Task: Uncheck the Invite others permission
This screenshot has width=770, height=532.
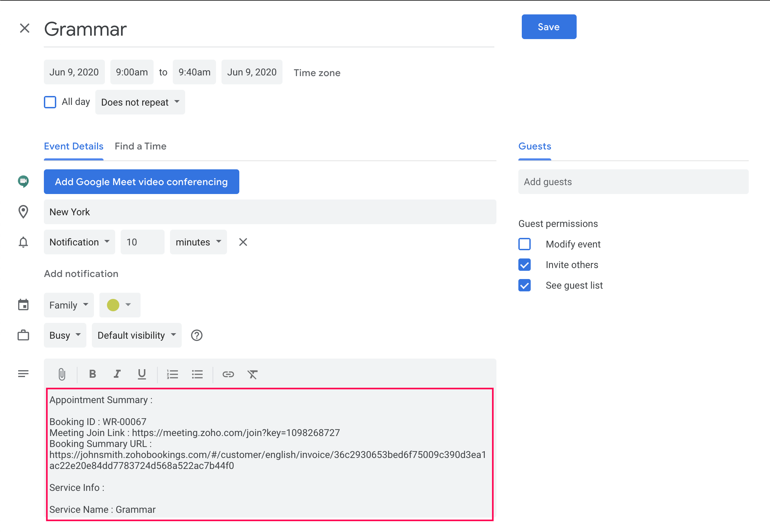Action: 525,265
